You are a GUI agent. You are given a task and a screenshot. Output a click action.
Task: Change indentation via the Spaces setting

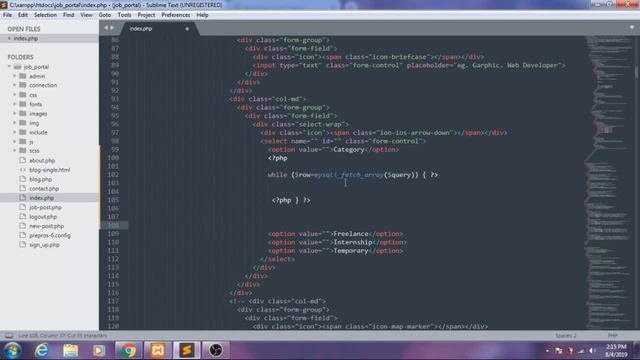[x=566, y=336]
